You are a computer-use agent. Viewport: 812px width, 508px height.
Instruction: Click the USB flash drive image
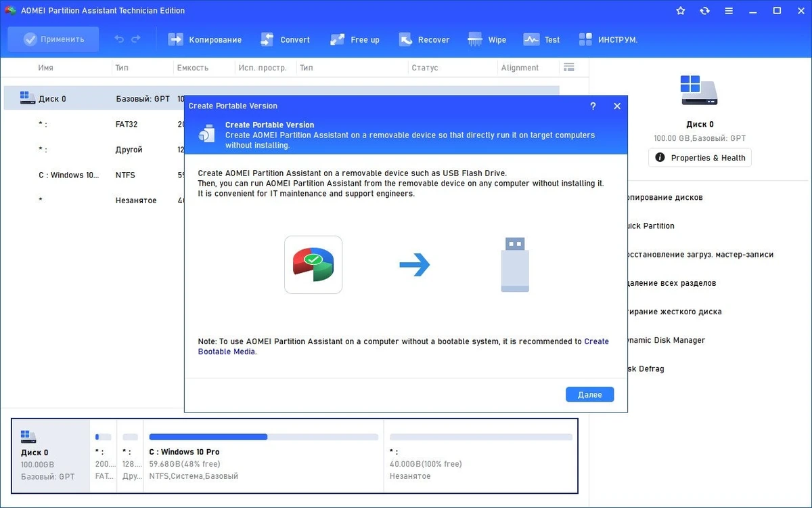(515, 264)
